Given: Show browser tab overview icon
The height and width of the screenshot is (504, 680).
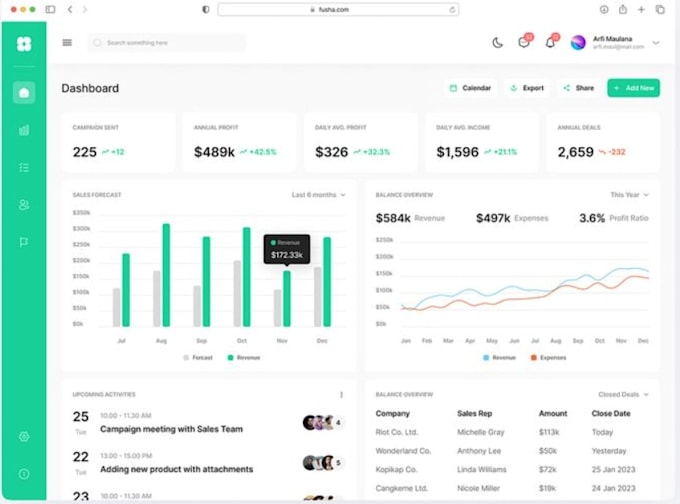Looking at the screenshot, I should point(660,9).
